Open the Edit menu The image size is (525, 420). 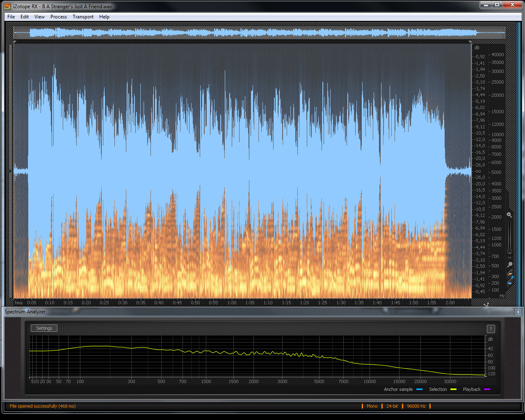(x=25, y=17)
